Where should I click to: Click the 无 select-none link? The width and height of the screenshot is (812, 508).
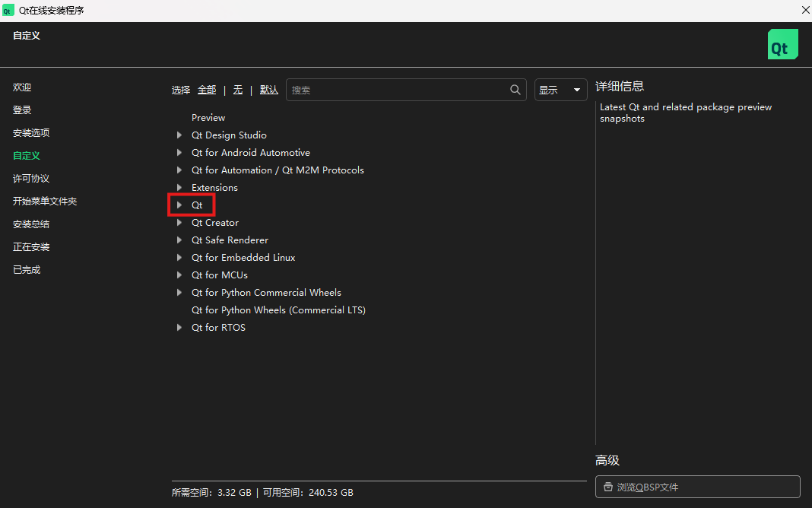tap(238, 90)
